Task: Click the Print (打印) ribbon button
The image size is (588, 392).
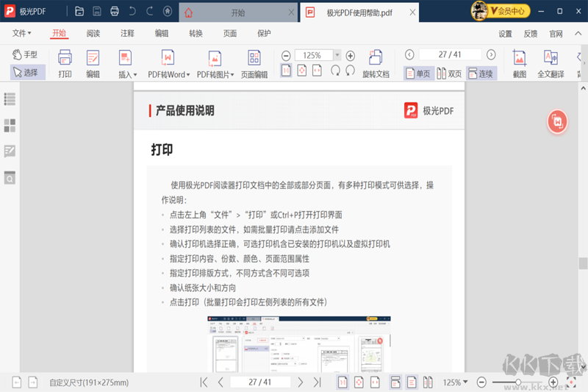Action: coord(65,64)
